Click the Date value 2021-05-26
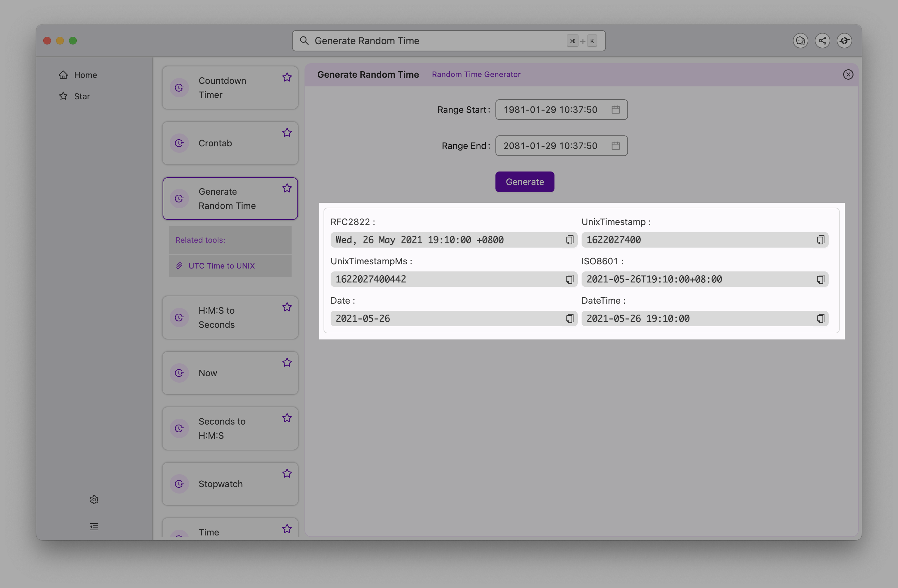 [363, 319]
